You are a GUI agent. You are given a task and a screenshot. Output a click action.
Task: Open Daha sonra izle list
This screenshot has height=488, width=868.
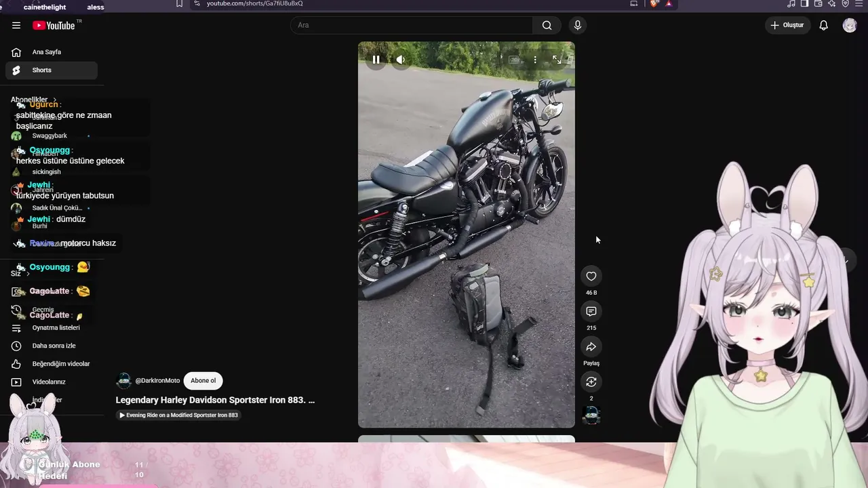coord(52,346)
